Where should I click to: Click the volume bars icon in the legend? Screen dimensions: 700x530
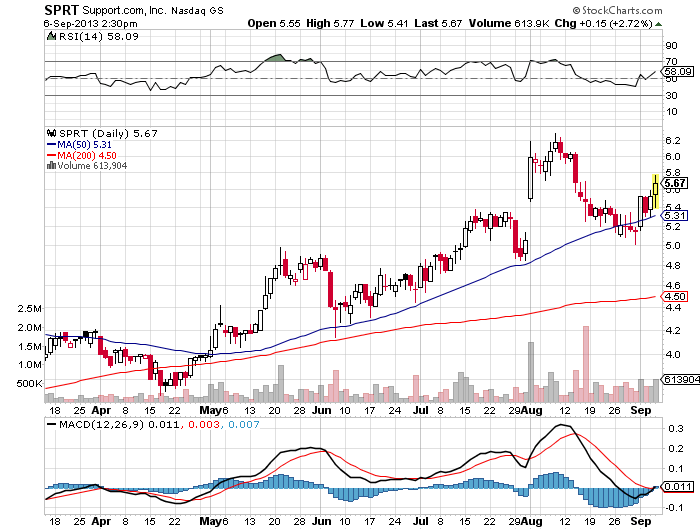click(51, 166)
